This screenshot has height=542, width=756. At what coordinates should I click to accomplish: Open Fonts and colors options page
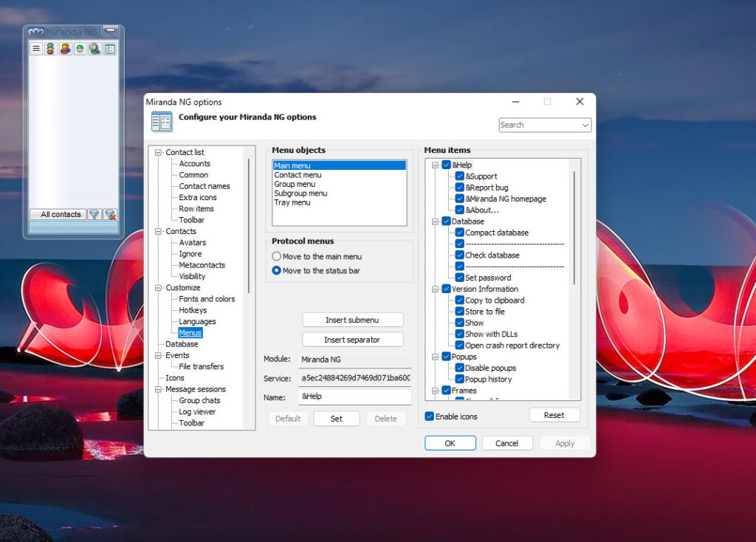coord(207,299)
